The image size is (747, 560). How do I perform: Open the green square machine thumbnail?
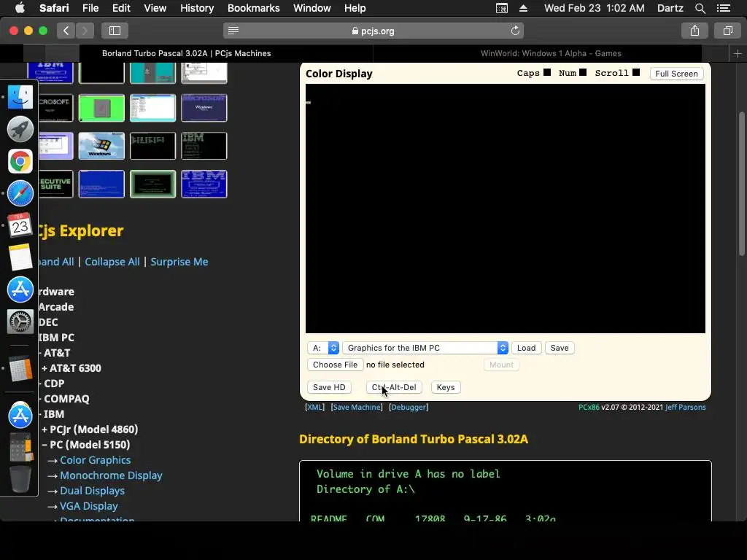(x=101, y=108)
